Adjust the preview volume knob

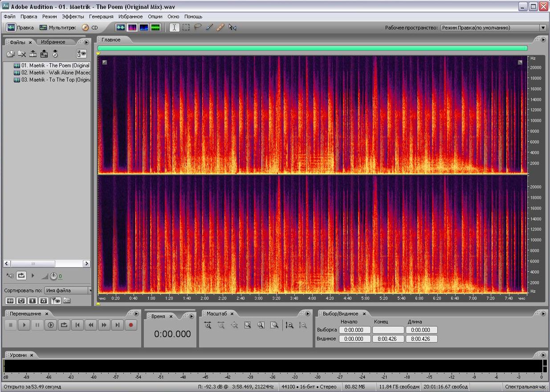53,276
